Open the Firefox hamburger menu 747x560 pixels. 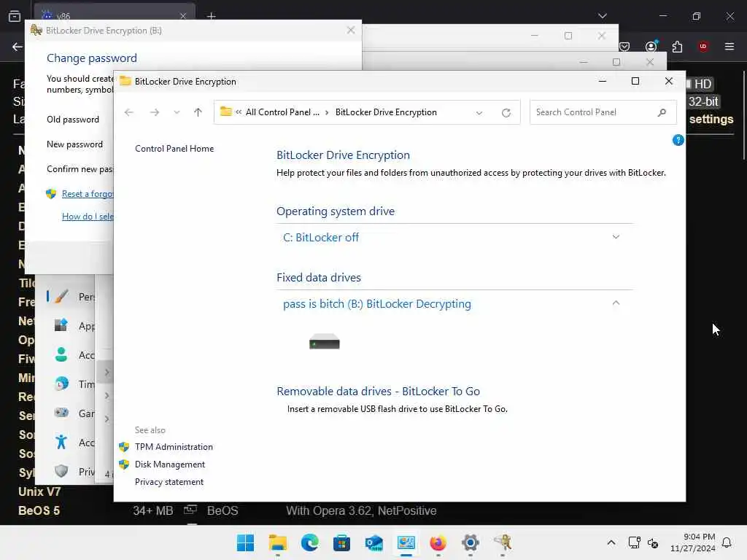729,47
